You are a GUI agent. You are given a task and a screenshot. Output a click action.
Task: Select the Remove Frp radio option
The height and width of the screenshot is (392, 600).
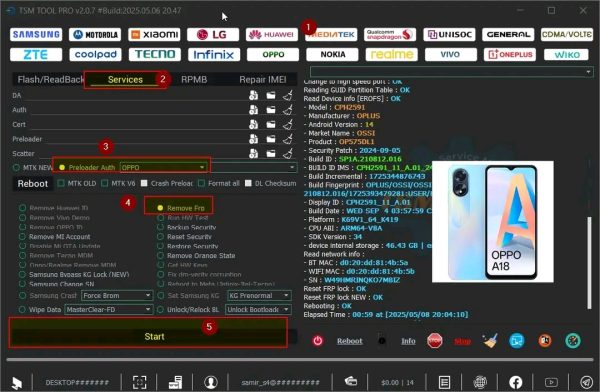pos(160,208)
